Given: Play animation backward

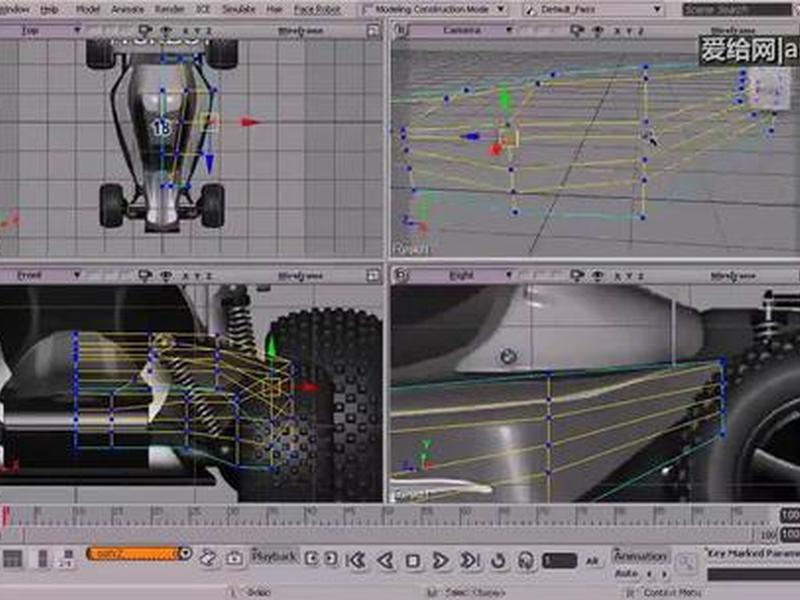Looking at the screenshot, I should pyautogui.click(x=386, y=561).
